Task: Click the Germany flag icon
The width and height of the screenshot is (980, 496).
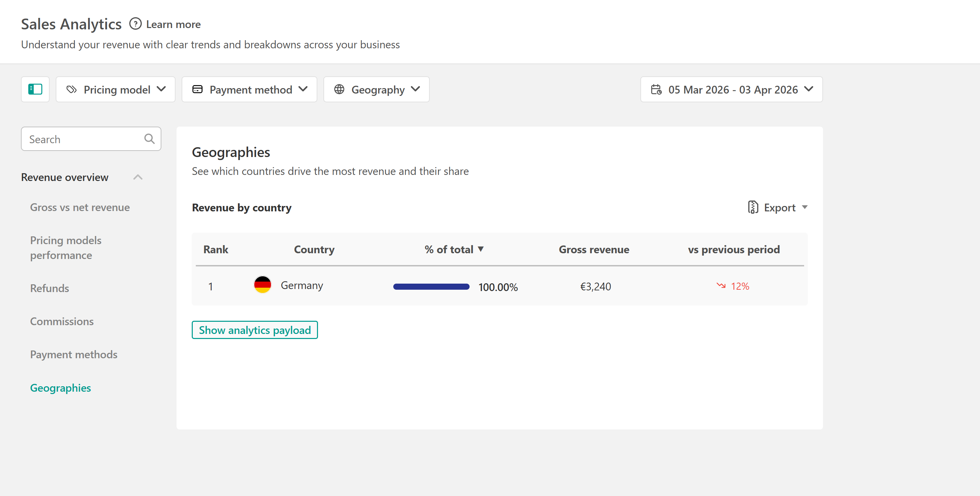Action: (262, 285)
